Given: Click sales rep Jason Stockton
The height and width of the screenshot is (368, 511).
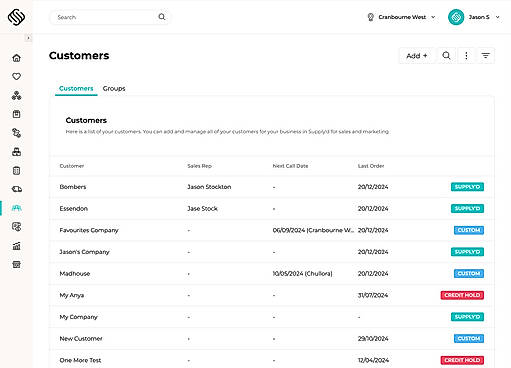Looking at the screenshot, I should [x=209, y=187].
